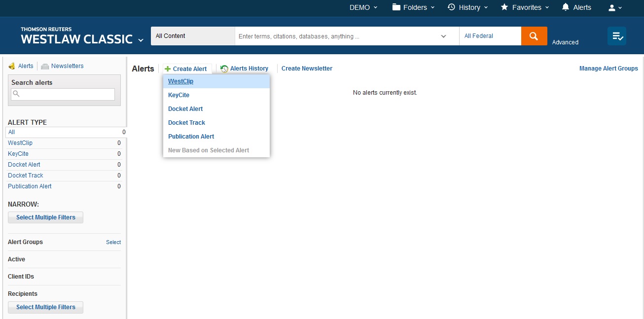Open the checklist icon in header
The width and height of the screenshot is (644, 319).
tap(617, 36)
